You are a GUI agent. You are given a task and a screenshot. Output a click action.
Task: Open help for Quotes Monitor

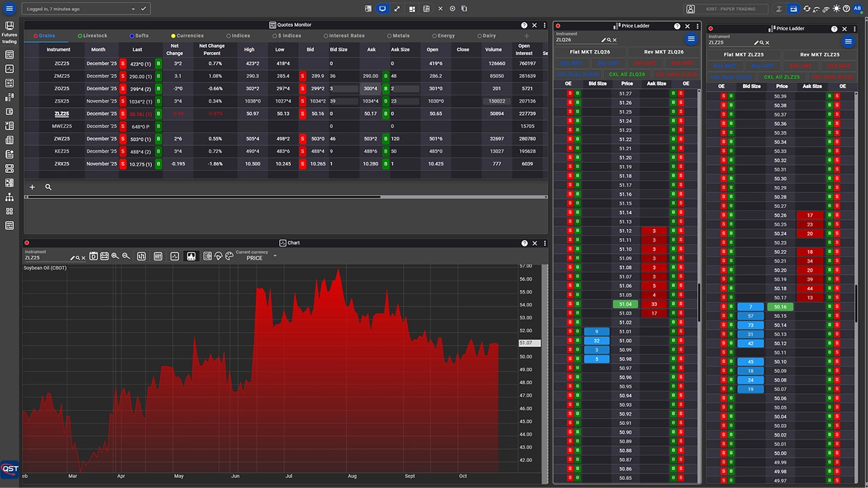[524, 25]
